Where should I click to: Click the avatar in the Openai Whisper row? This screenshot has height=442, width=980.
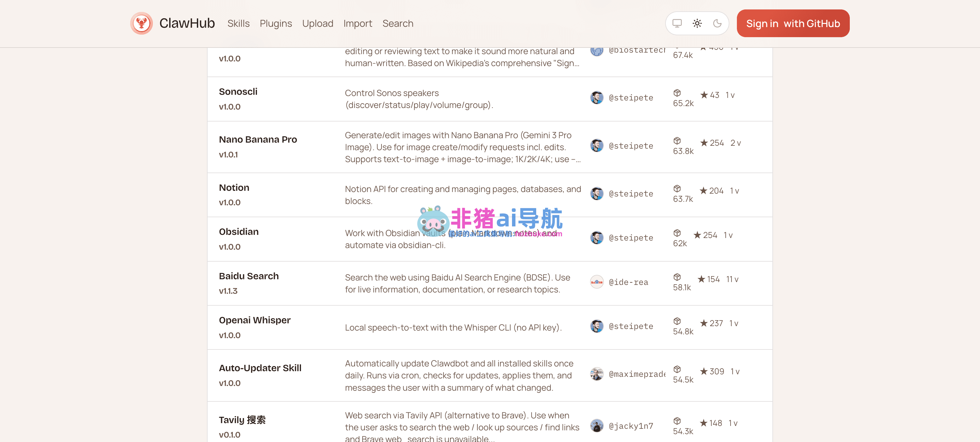click(597, 326)
